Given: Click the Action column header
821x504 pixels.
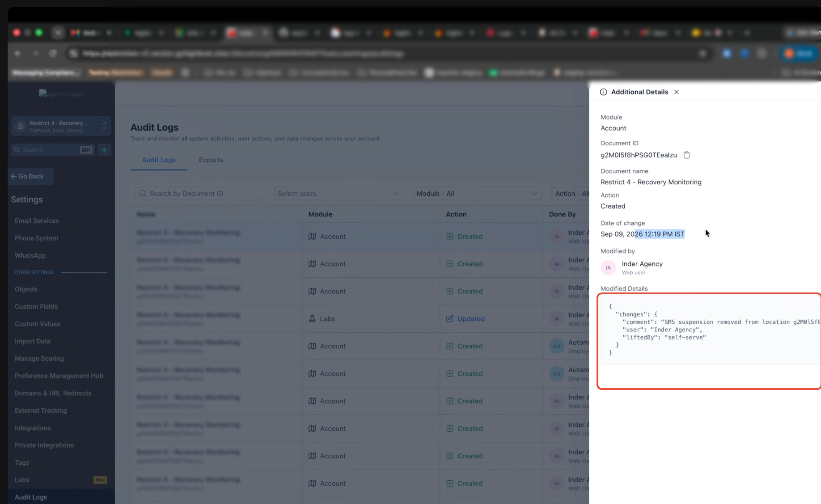Looking at the screenshot, I should coord(456,214).
